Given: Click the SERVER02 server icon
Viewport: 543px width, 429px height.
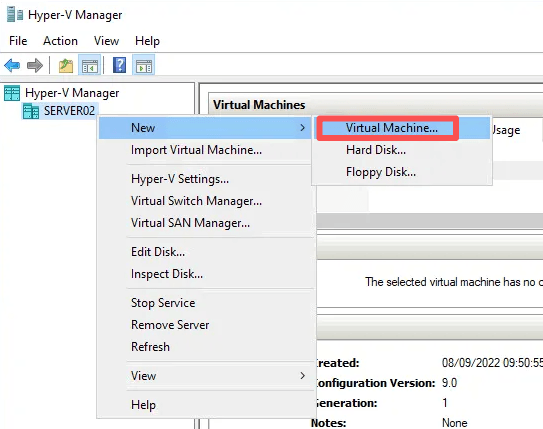Looking at the screenshot, I should point(31,111).
